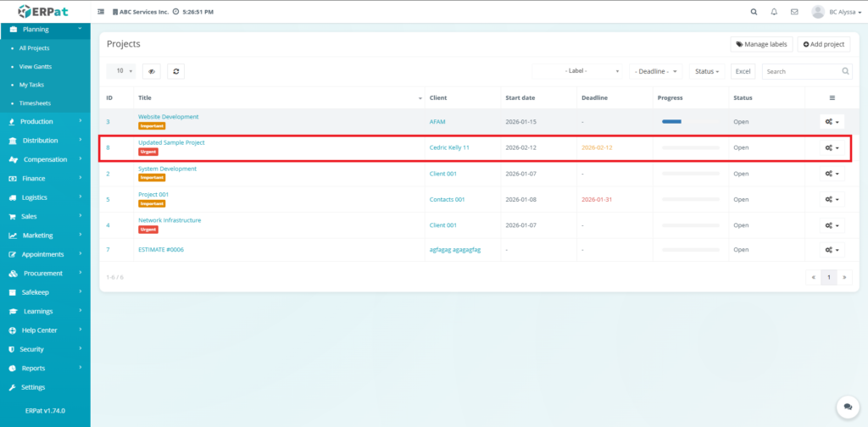Click the Search input field
The width and height of the screenshot is (868, 427).
tap(801, 72)
